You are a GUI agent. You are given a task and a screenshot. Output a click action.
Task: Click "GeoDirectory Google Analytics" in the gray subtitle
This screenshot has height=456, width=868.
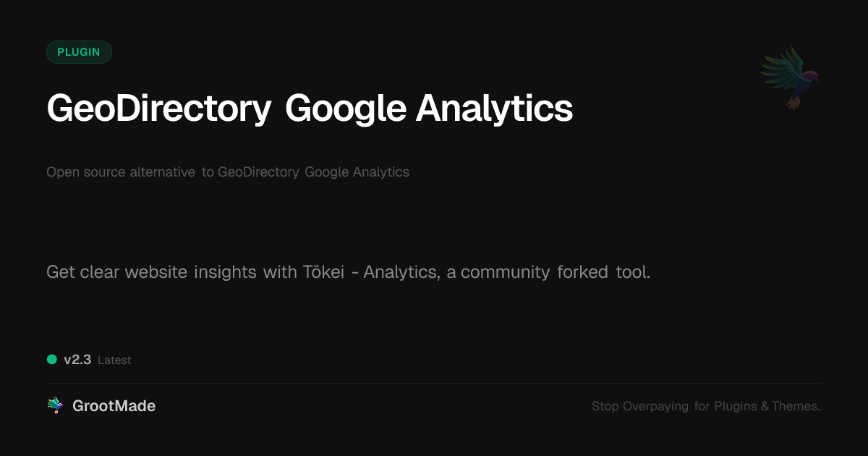tap(313, 172)
